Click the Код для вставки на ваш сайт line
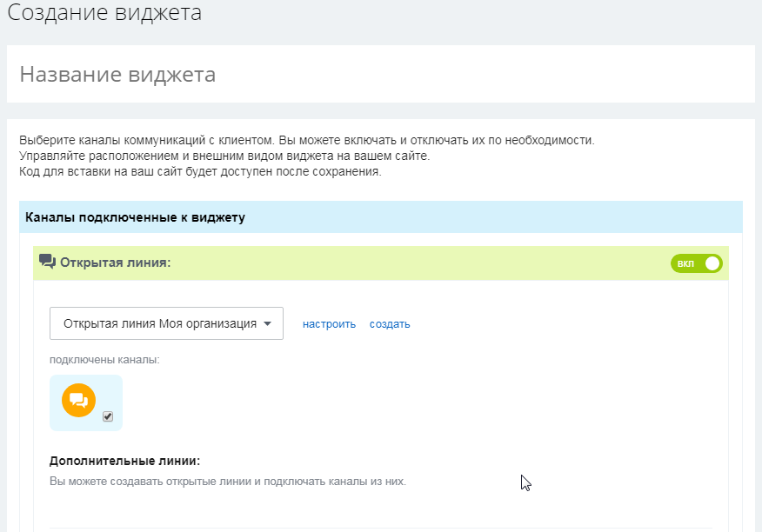This screenshot has width=762, height=532. [200, 171]
